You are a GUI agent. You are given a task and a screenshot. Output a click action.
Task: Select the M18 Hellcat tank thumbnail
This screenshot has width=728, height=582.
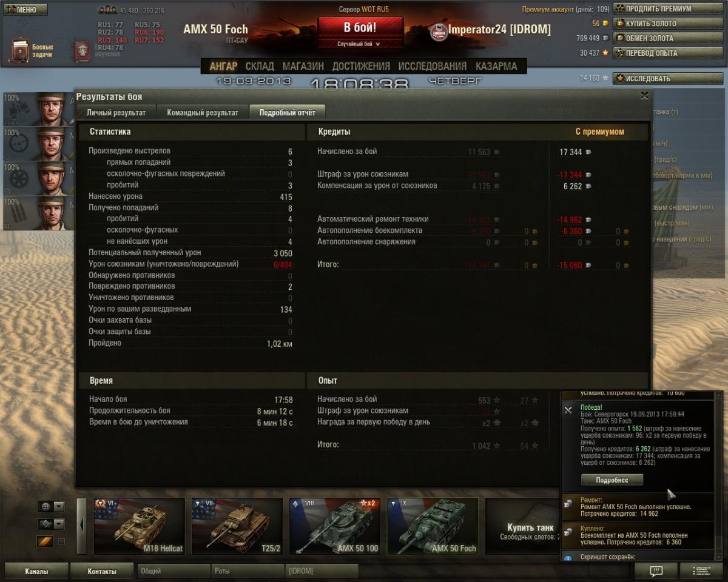pos(139,526)
